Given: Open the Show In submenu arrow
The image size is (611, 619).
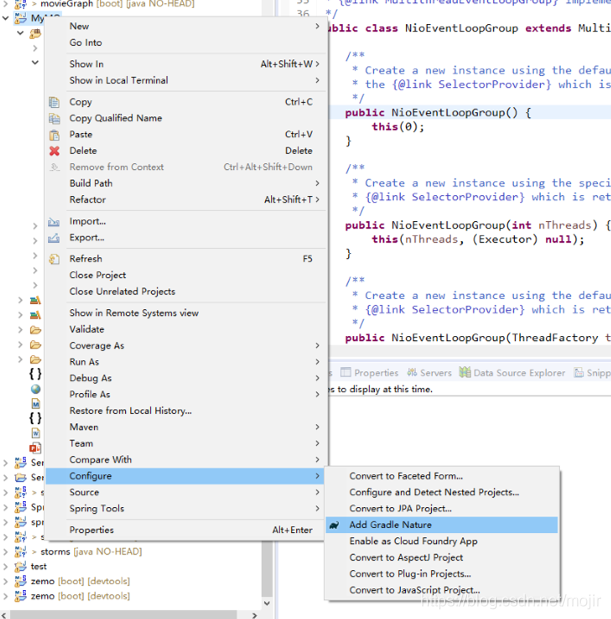Looking at the screenshot, I should 317,64.
